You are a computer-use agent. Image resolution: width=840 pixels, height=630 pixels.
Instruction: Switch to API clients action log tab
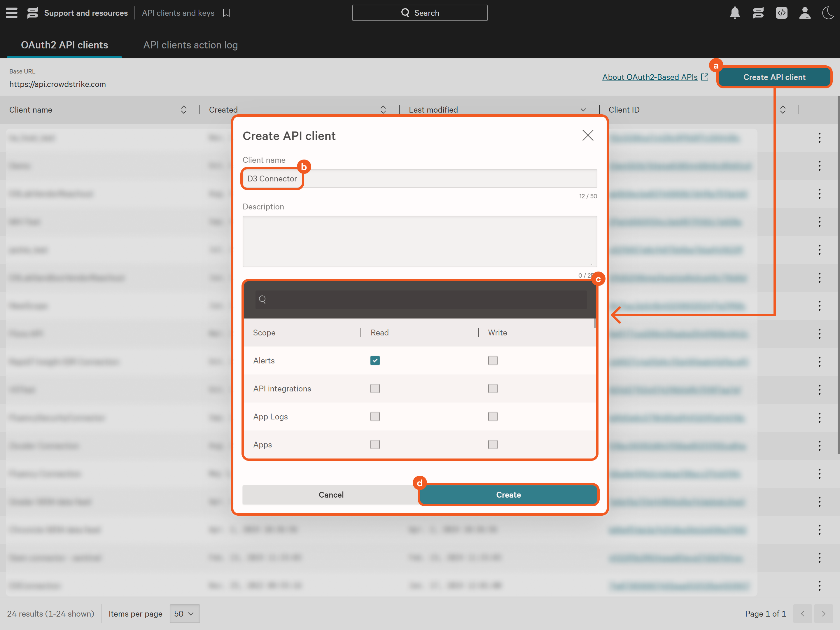click(190, 45)
